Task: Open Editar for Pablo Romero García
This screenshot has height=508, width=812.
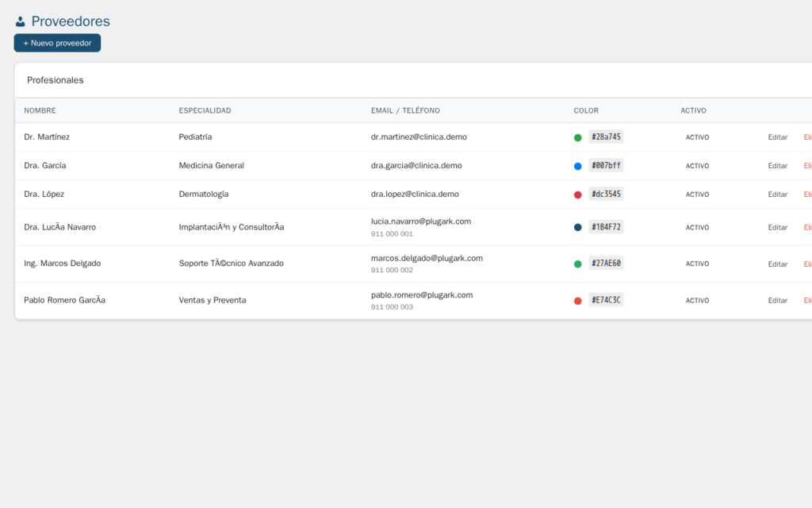Action: tap(777, 301)
